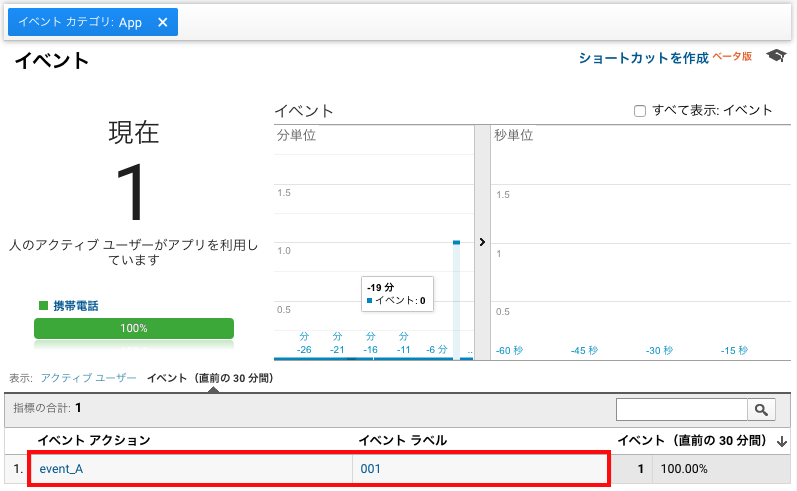Image resolution: width=797 pixels, height=491 pixels.
Task: Click the green 100% device bar
Action: pos(134,328)
